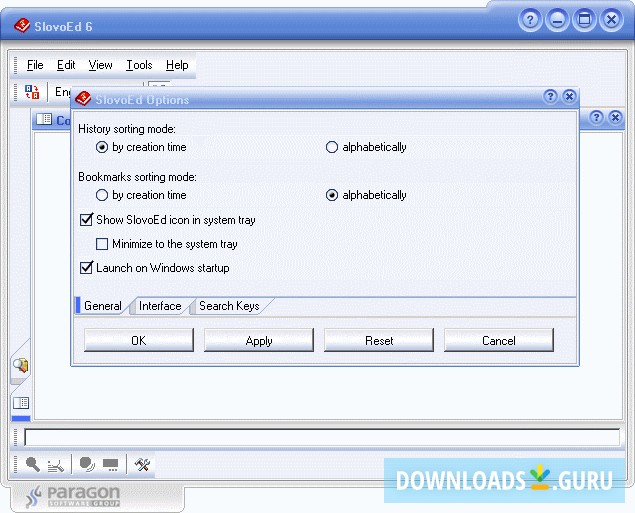Click the keyboard ellipsis icon in bottom toolbar
635x513 pixels.
(111, 465)
